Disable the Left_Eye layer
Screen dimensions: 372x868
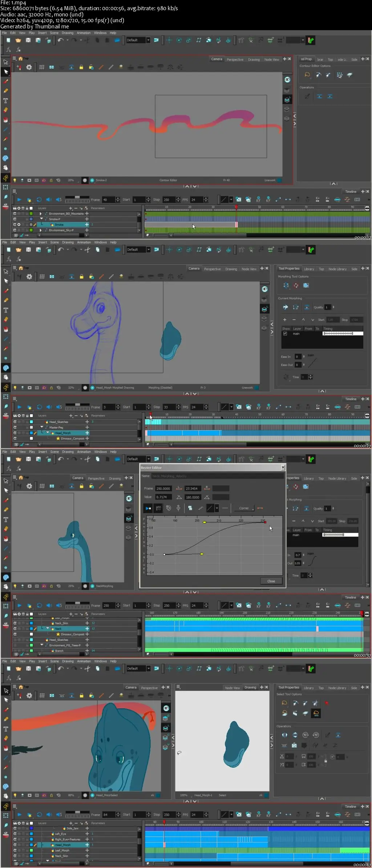(15, 834)
